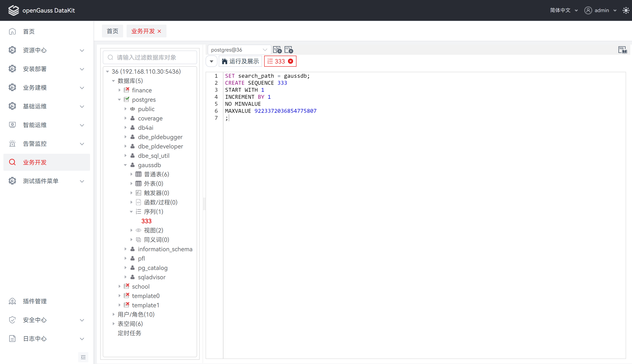Click the 视图(2) eye icon

138,230
